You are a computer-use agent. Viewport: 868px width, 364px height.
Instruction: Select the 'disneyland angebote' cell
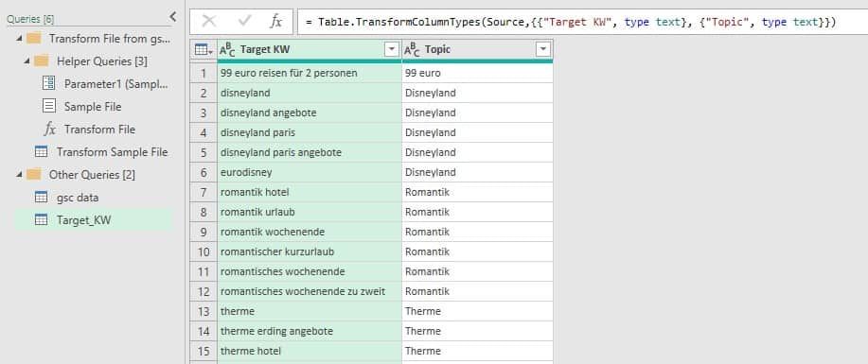click(x=310, y=113)
